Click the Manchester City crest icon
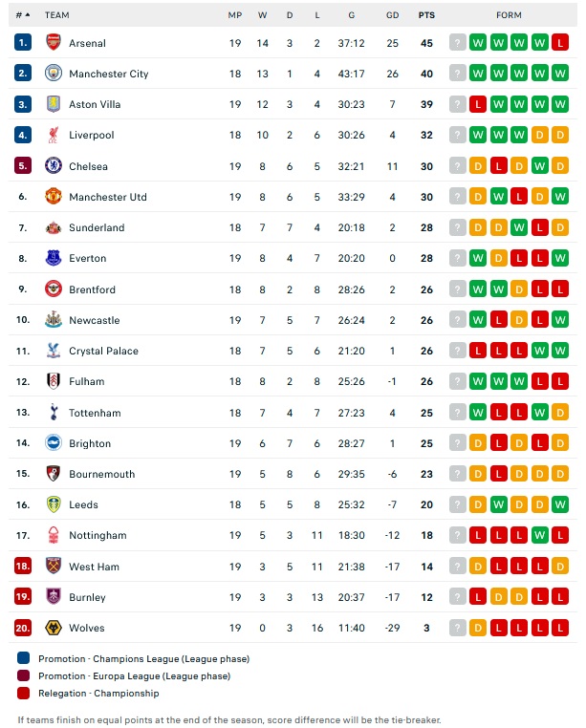The image size is (586, 728). (x=54, y=74)
